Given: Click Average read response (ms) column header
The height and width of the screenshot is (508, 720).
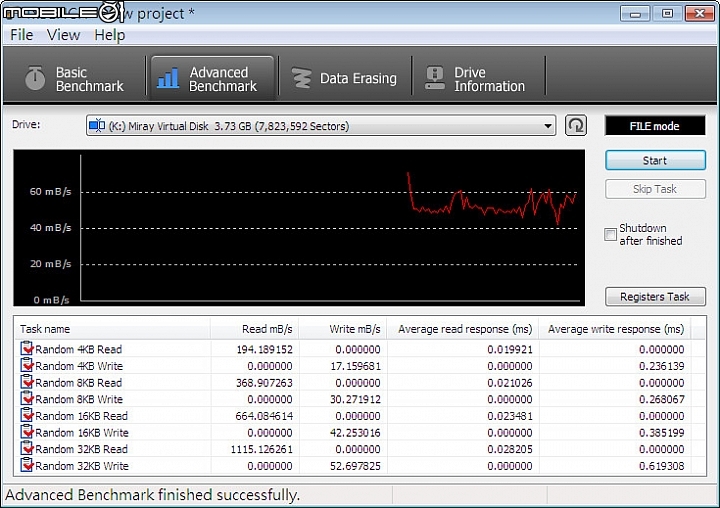Looking at the screenshot, I should pyautogui.click(x=463, y=329).
